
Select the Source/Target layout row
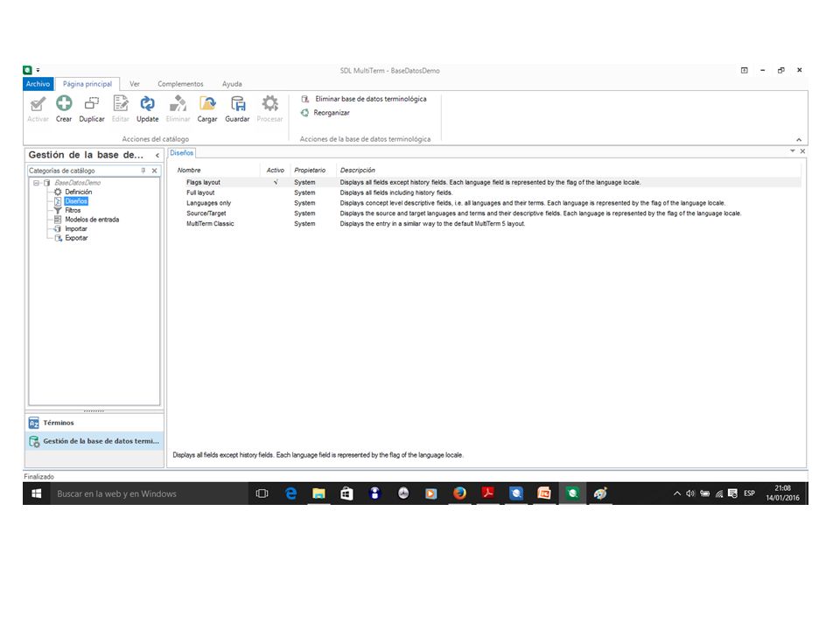[x=487, y=213]
